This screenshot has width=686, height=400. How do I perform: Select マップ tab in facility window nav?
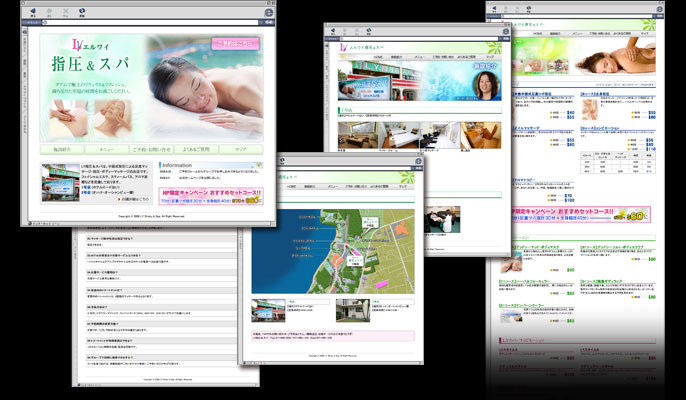[x=490, y=57]
